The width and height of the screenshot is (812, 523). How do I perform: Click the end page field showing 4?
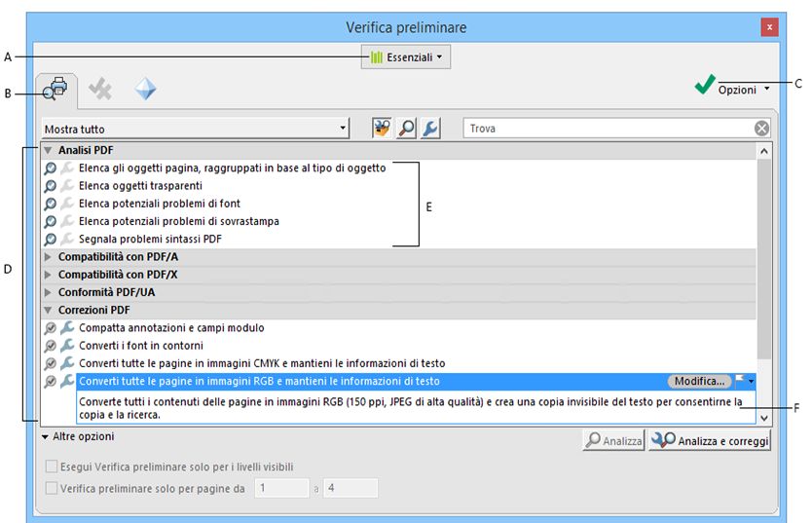pyautogui.click(x=351, y=488)
